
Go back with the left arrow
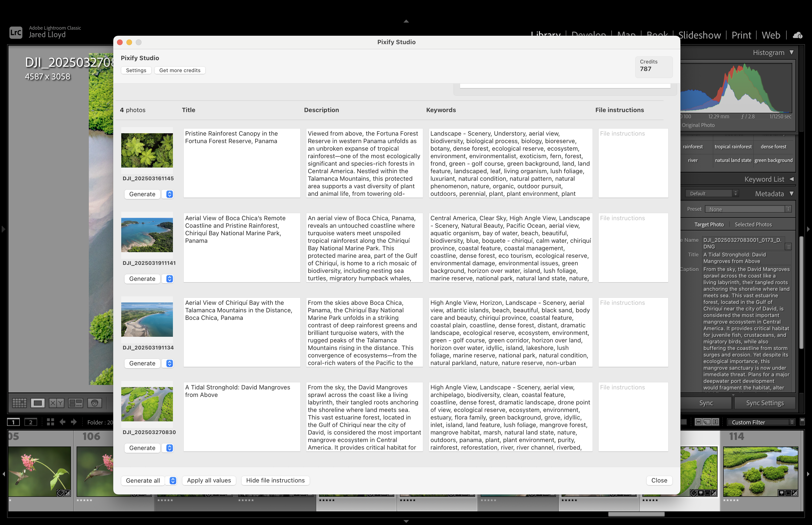62,422
